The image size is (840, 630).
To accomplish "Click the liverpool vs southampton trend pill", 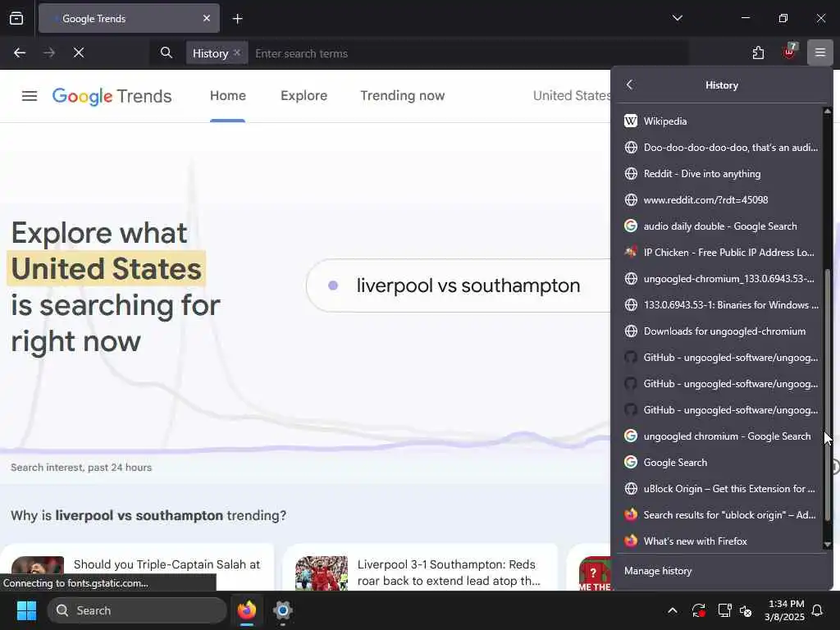I will click(x=459, y=285).
